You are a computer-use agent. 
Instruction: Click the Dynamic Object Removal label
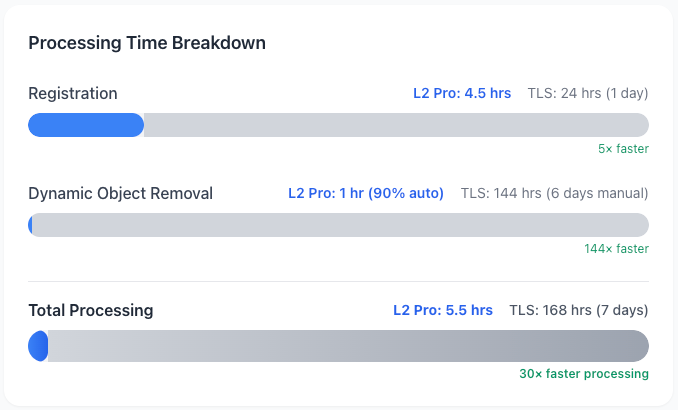[x=120, y=193]
